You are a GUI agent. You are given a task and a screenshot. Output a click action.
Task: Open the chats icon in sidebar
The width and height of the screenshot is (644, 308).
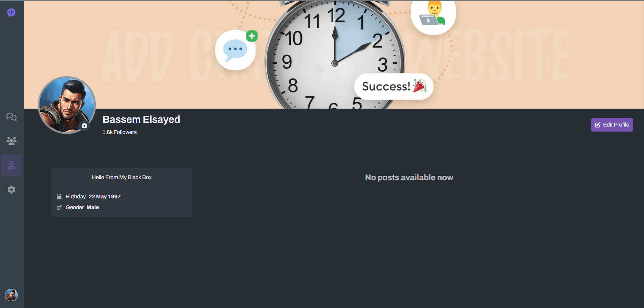click(11, 117)
